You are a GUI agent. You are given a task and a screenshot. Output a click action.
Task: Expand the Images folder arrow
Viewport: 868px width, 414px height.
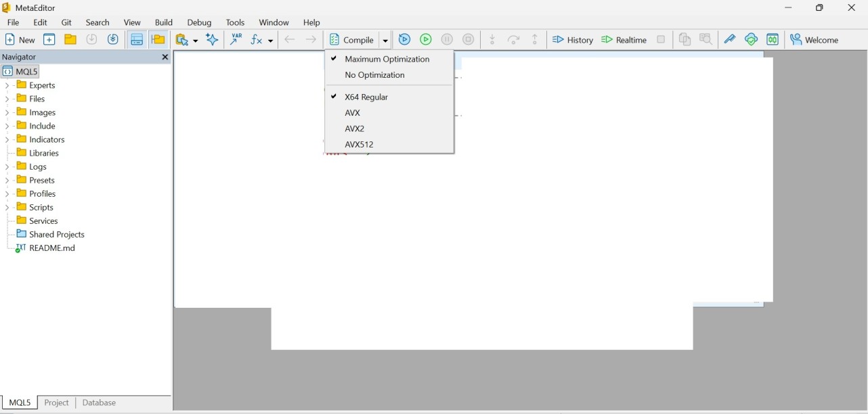[7, 113]
